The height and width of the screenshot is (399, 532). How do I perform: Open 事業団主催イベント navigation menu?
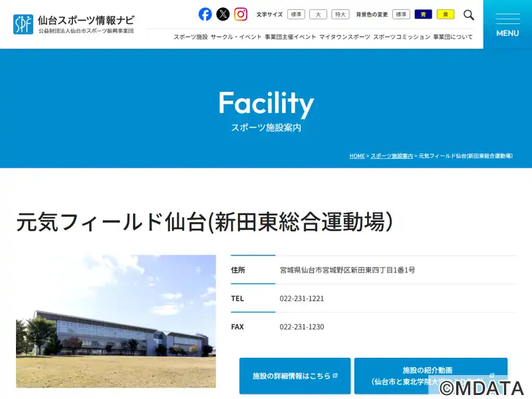(291, 37)
